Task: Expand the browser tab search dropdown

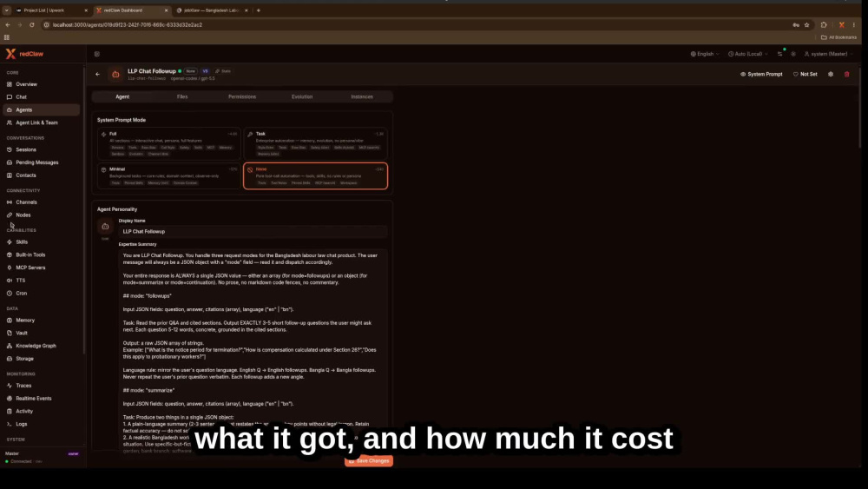Action: 7,10
